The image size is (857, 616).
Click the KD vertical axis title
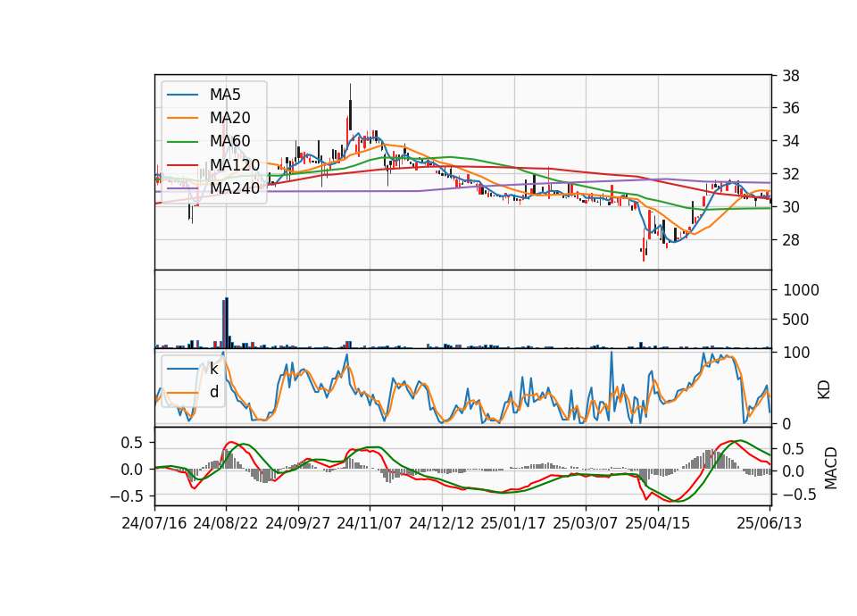point(824,390)
